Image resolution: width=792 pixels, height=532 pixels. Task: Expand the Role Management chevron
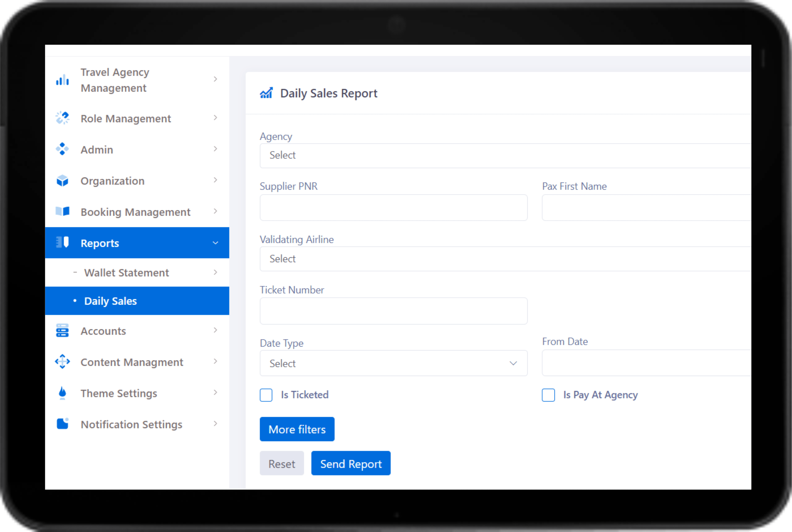(x=215, y=118)
